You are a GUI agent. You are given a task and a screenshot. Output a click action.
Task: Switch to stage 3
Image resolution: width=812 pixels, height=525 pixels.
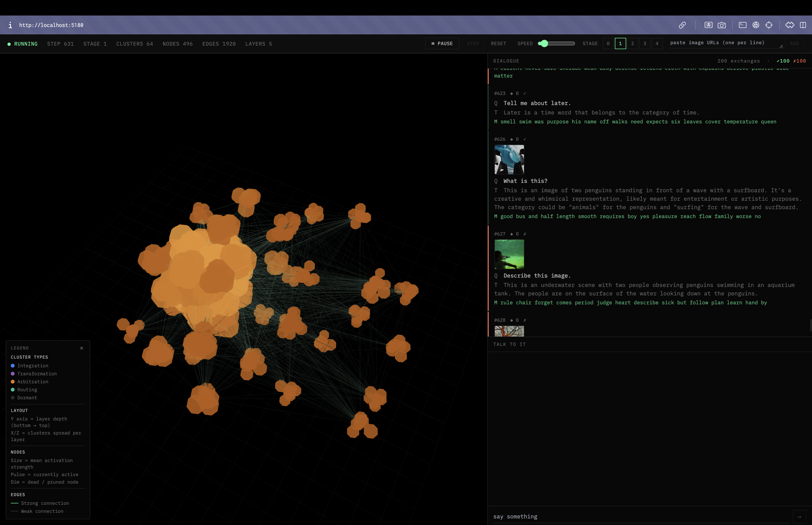645,43
